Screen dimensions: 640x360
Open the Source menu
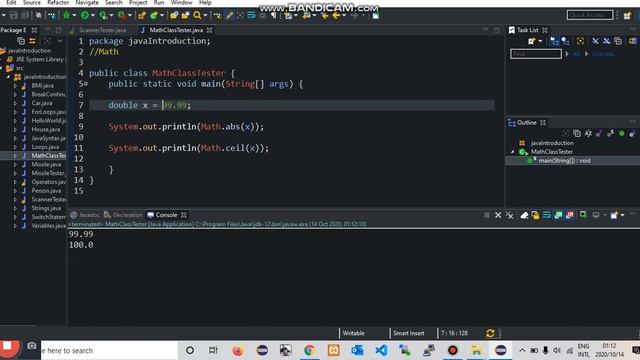point(32,2)
